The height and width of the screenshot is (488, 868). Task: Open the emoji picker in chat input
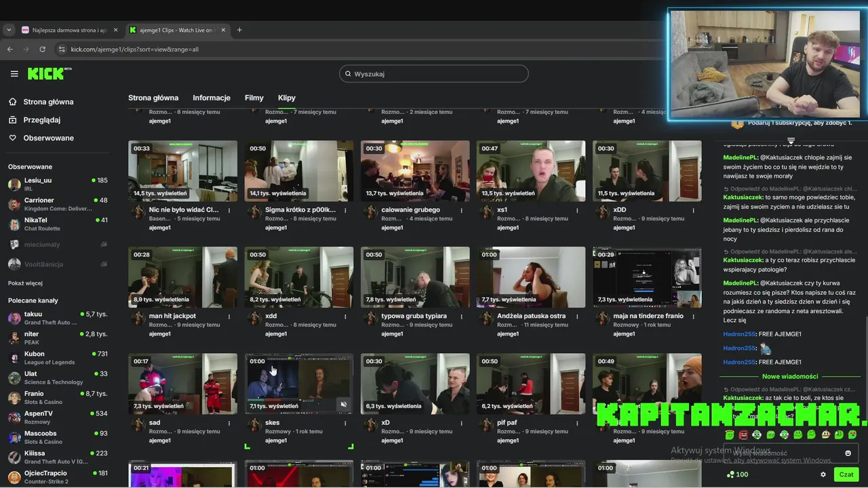coord(848,453)
